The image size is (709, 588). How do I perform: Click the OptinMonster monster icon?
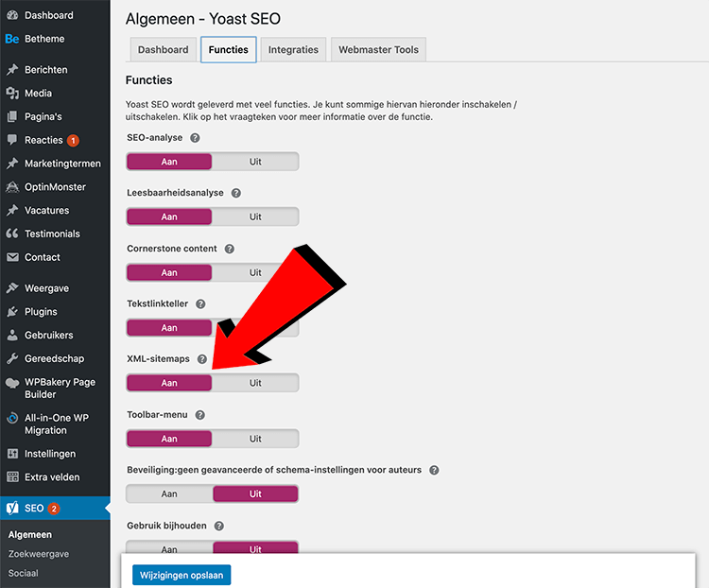(x=12, y=187)
